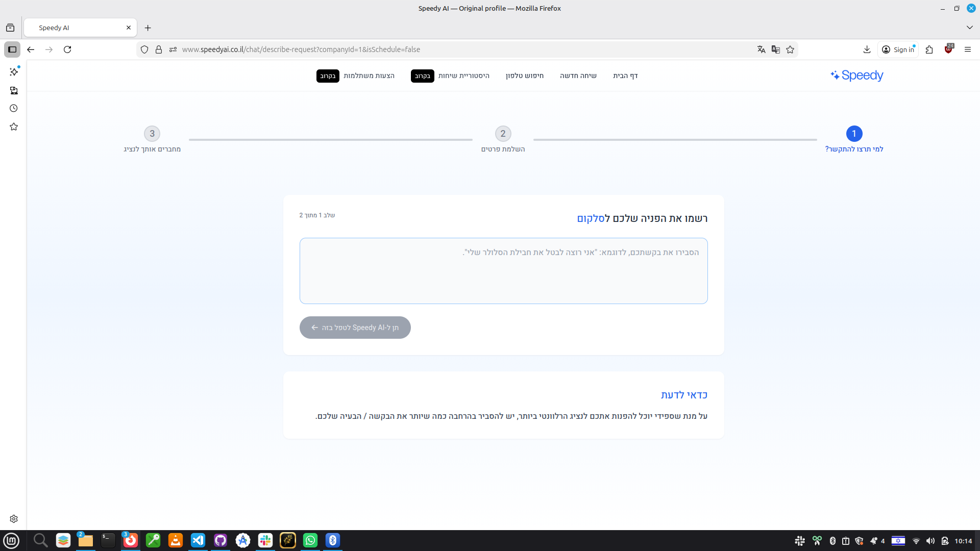Open the sidebar settings gear
The width and height of the screenshot is (980, 551).
click(x=14, y=519)
